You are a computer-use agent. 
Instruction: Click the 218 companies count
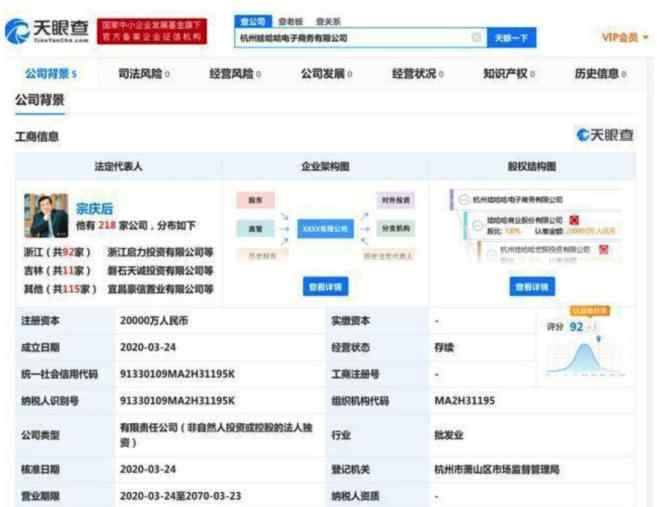point(107,226)
